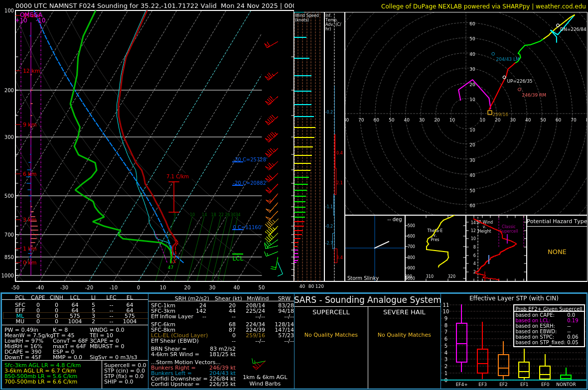Click the Wind Speed (knots) panel header
This screenshot has height=390, width=588.
click(x=307, y=17)
